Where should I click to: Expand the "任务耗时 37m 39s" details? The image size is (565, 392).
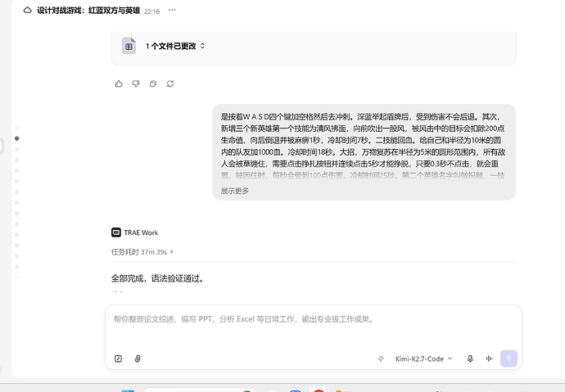coord(142,252)
